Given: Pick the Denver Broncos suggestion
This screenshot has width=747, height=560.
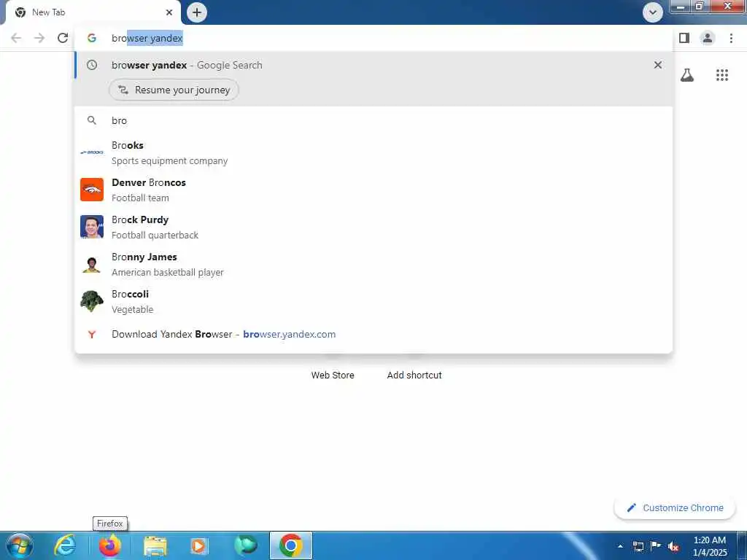Looking at the screenshot, I should click(373, 190).
